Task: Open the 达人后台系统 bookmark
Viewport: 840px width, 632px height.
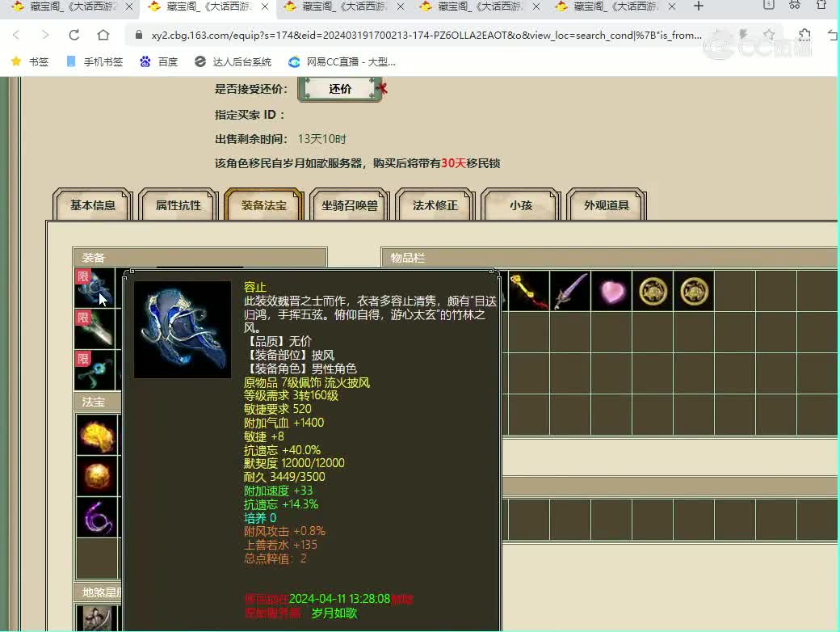Action: click(233, 61)
